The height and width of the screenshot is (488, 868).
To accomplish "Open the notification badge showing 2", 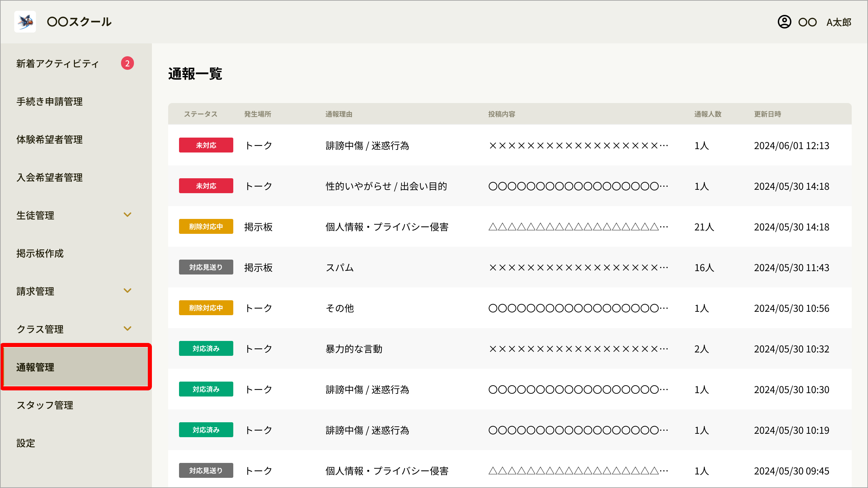I will point(127,63).
